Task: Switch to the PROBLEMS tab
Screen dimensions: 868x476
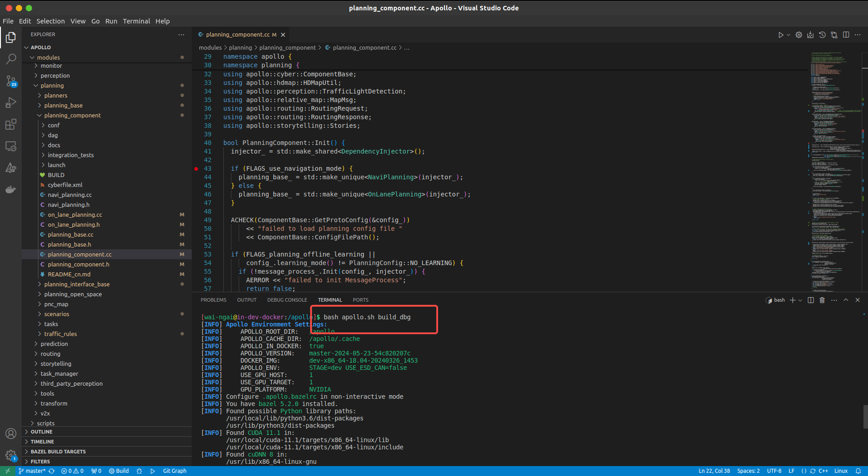Action: [213, 299]
